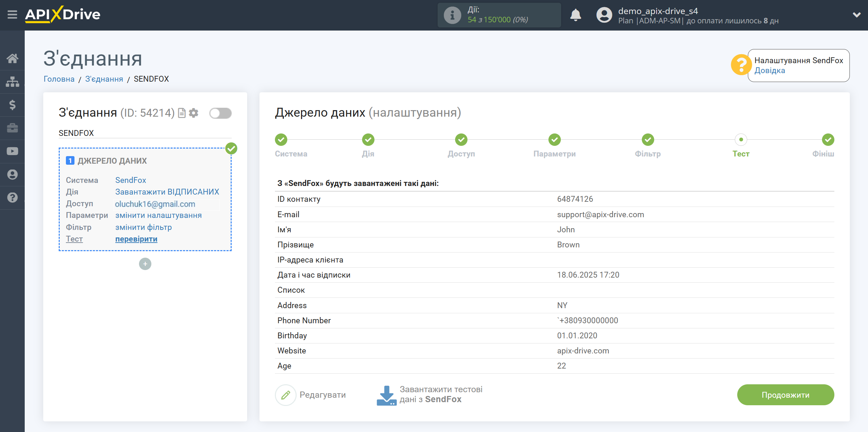Open video tutorials icon in sidebar

12,151
